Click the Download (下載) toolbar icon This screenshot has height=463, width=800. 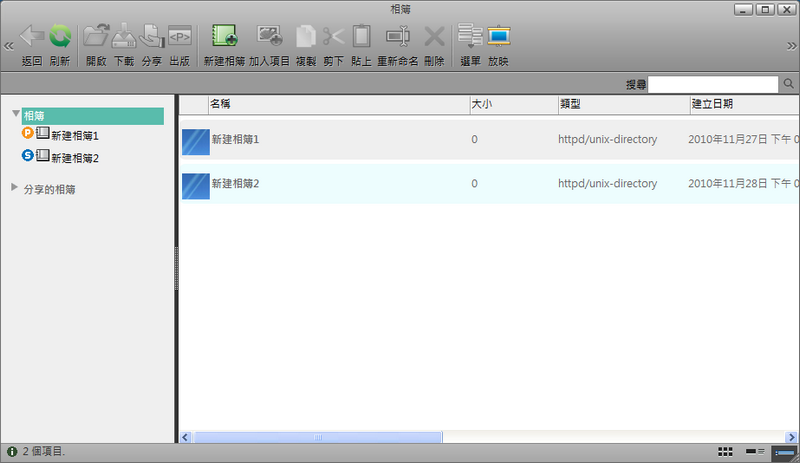124,38
